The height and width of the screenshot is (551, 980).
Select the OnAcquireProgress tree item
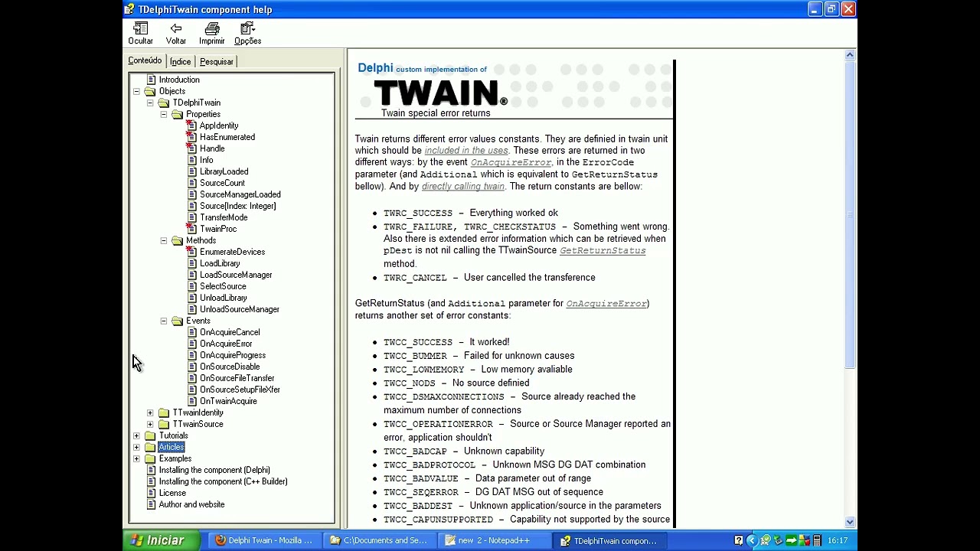pos(233,355)
